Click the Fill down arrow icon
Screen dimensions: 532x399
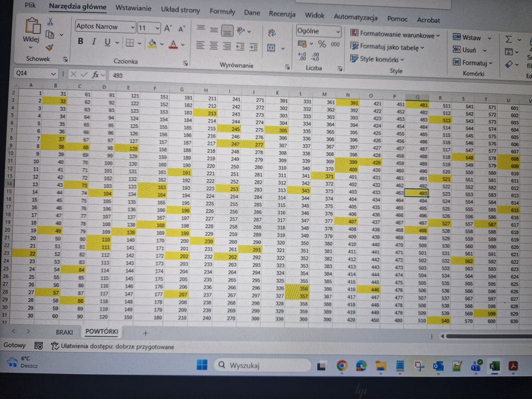pyautogui.click(x=508, y=52)
